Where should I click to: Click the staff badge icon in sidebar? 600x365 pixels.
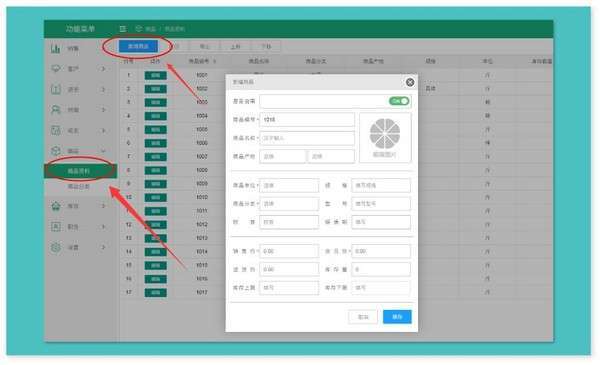(56, 226)
